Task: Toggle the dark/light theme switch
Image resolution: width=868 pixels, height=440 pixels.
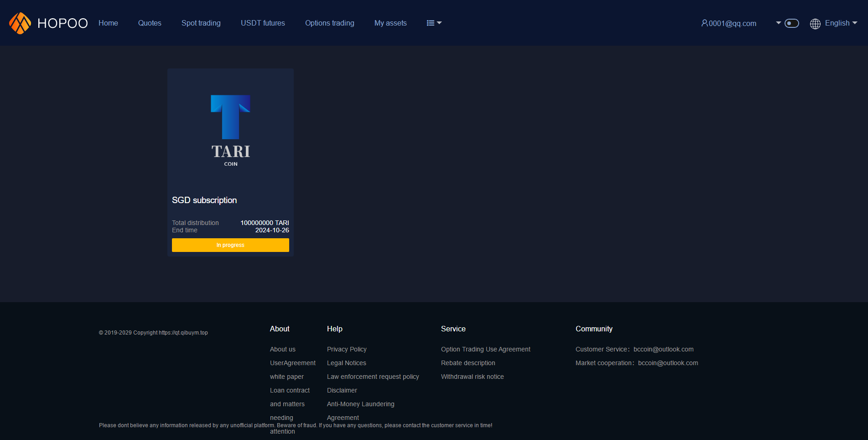Action: [791, 23]
